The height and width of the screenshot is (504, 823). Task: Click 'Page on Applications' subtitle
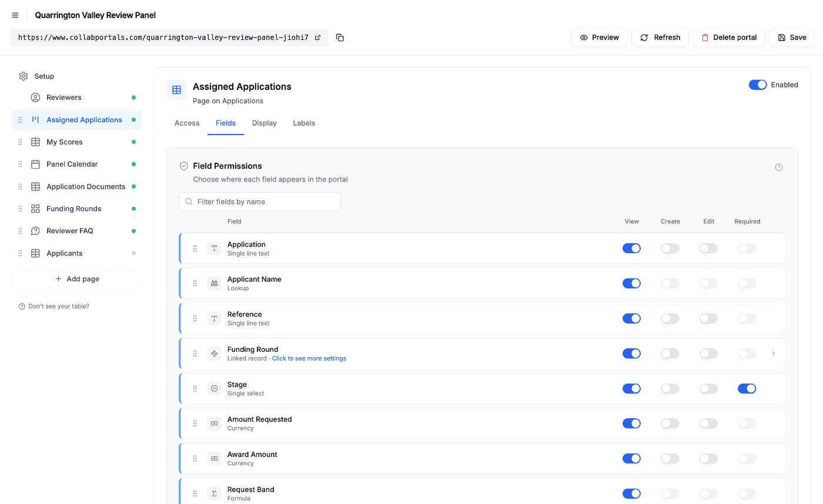tap(228, 101)
